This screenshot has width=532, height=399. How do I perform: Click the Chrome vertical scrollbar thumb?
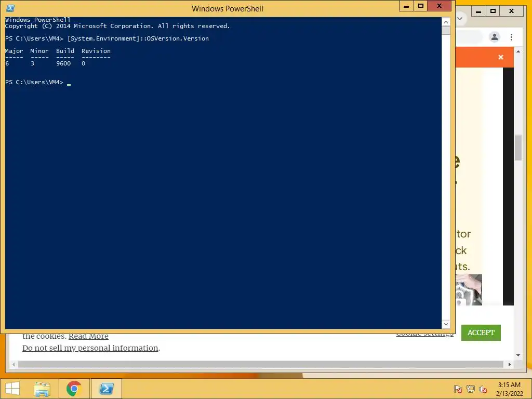(x=518, y=148)
